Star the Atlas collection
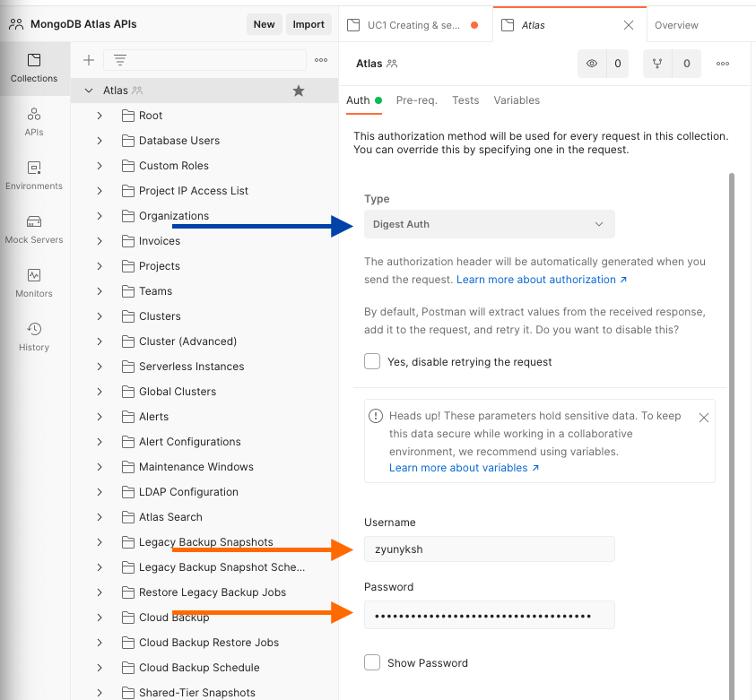 pyautogui.click(x=299, y=91)
